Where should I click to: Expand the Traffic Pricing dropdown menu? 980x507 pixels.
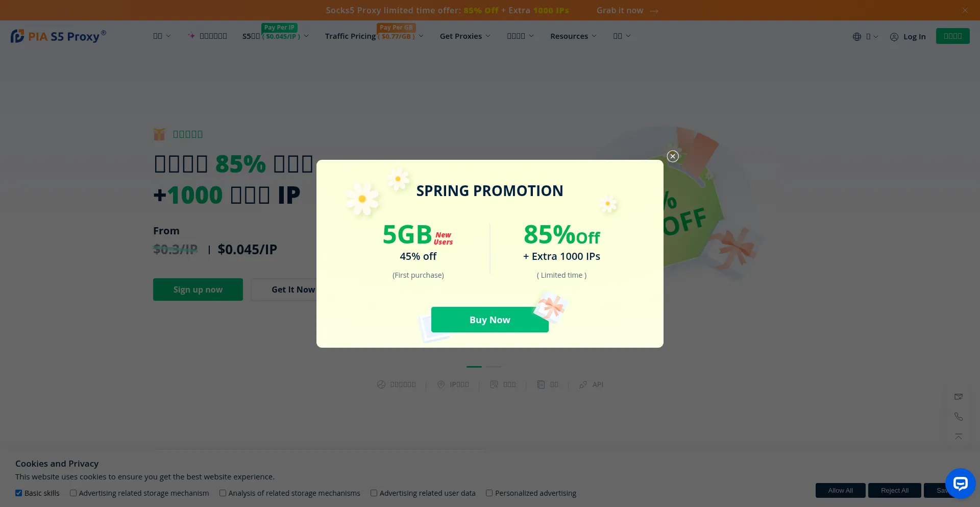point(374,36)
